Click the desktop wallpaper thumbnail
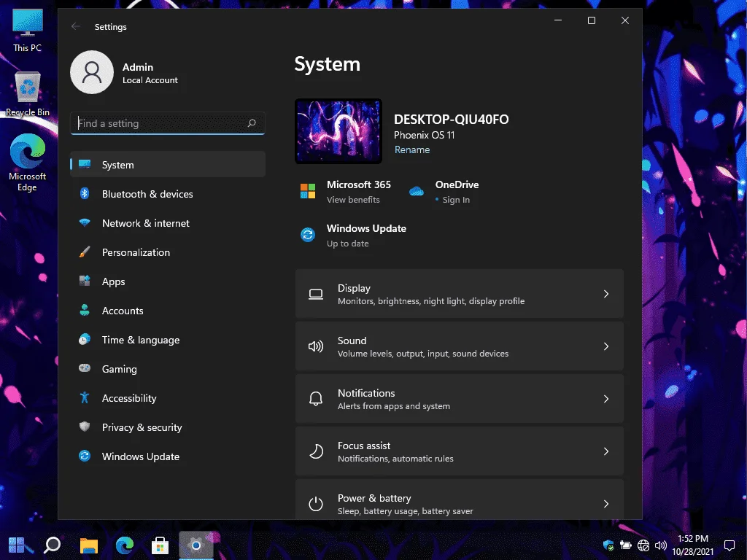747x560 pixels. click(x=338, y=131)
